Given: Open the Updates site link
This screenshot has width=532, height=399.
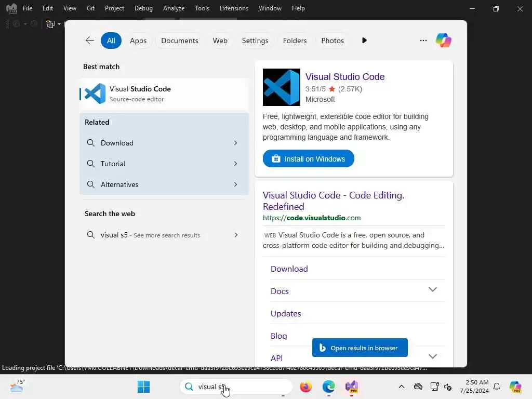Looking at the screenshot, I should (x=286, y=313).
